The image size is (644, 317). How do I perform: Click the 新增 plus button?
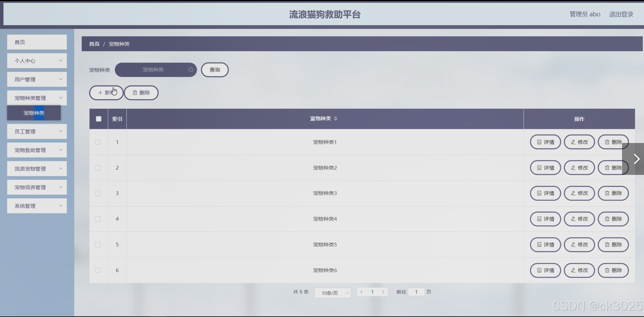coord(106,93)
